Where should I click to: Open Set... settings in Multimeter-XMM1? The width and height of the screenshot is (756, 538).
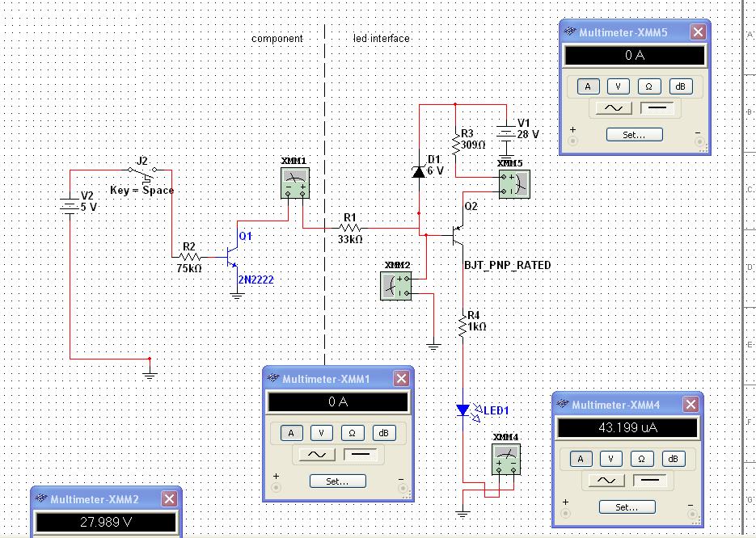(337, 481)
